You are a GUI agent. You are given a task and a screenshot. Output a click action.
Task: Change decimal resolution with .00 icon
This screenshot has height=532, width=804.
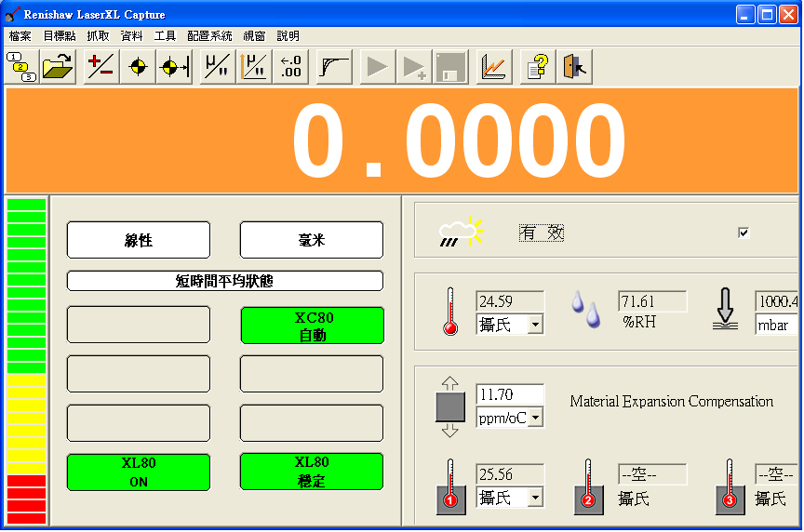point(290,67)
